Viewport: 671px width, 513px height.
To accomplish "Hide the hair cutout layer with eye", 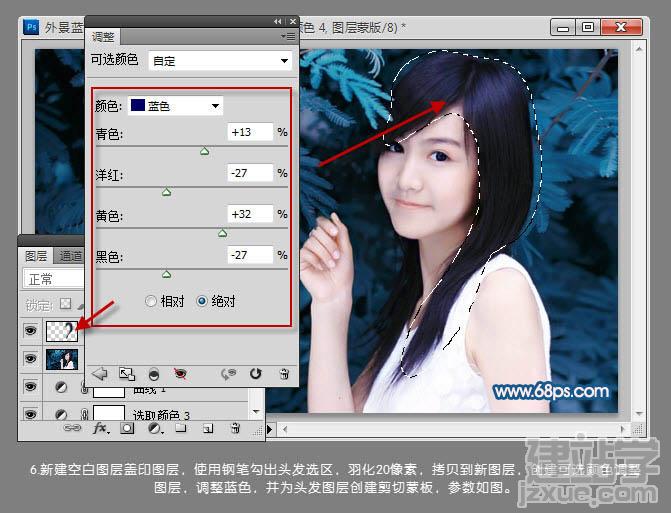I will pos(30,331).
